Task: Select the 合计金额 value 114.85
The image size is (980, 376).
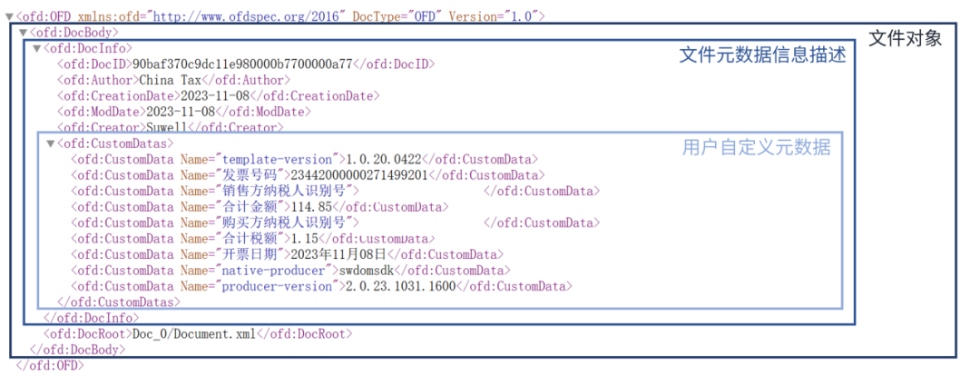Action: (x=310, y=206)
